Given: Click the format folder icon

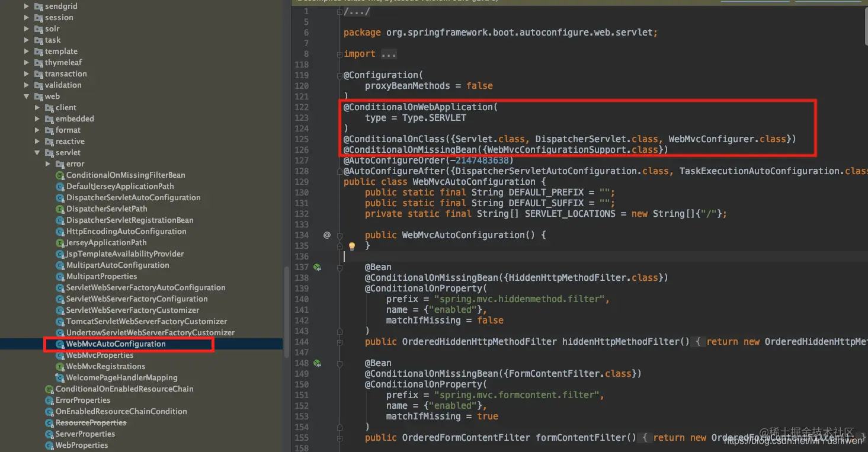Looking at the screenshot, I should click(x=49, y=130).
